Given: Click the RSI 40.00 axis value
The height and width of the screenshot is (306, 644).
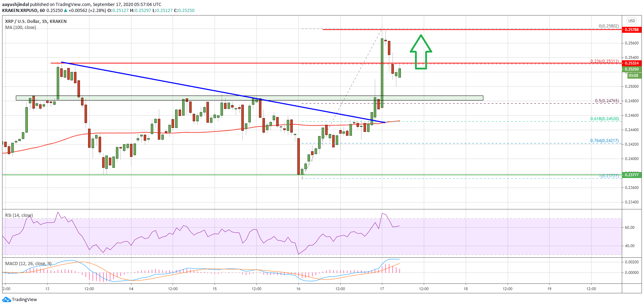Looking at the screenshot, I should (630, 246).
